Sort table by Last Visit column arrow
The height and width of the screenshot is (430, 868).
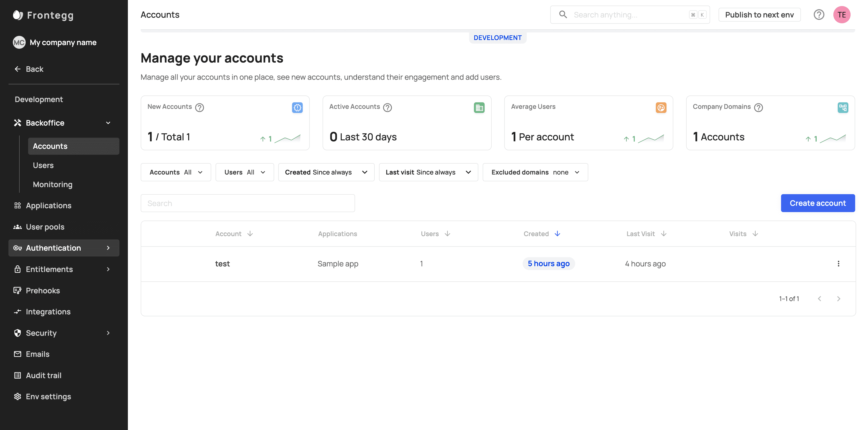(x=663, y=234)
